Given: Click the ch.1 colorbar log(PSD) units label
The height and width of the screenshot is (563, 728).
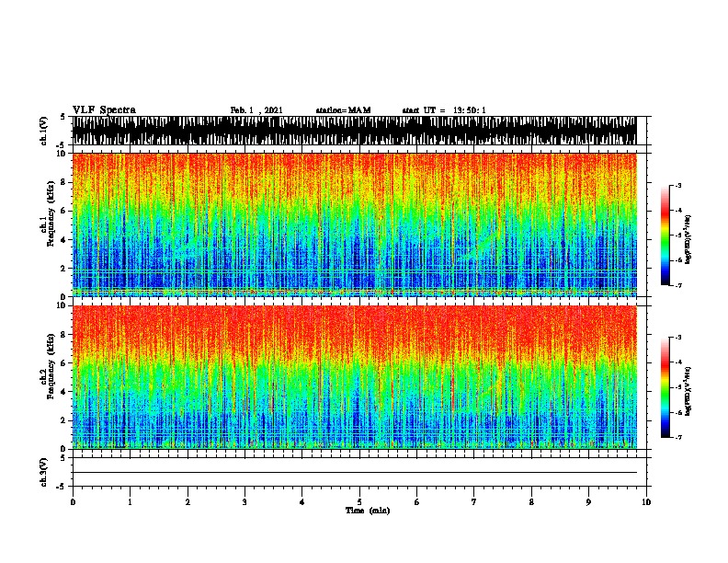Looking at the screenshot, I should (688, 239).
